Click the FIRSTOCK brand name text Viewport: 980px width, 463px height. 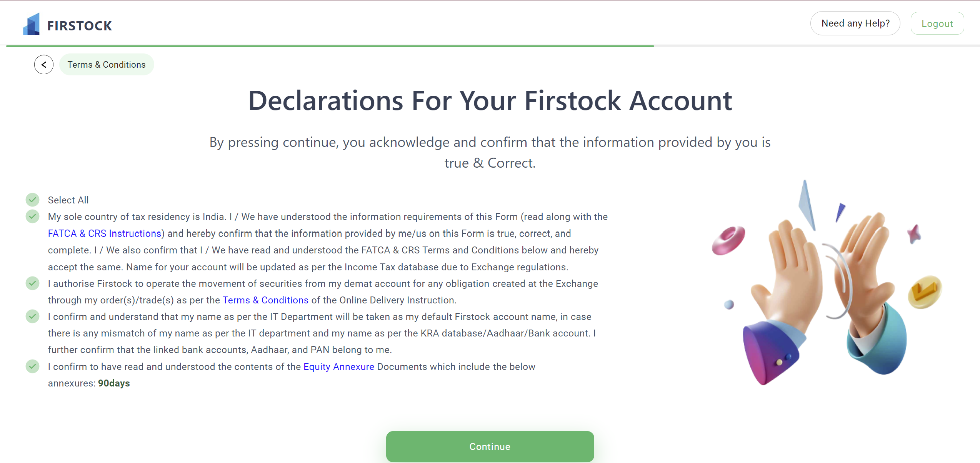(x=80, y=26)
